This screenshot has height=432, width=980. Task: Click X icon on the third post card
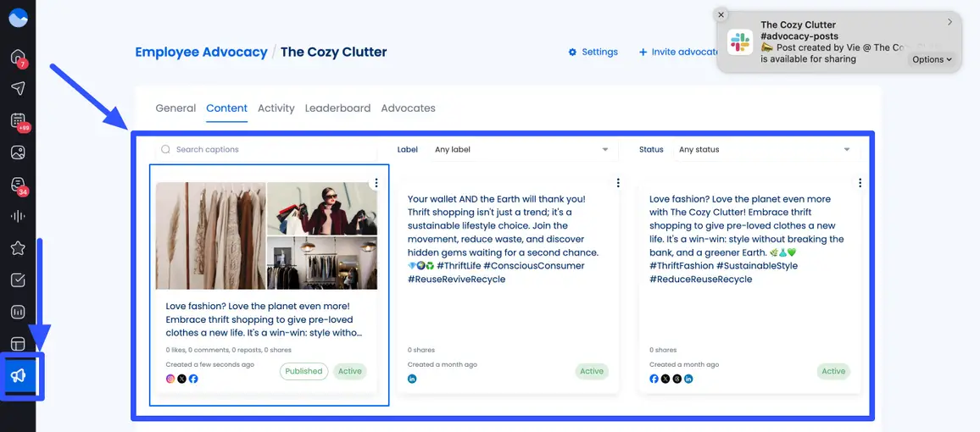(x=665, y=379)
